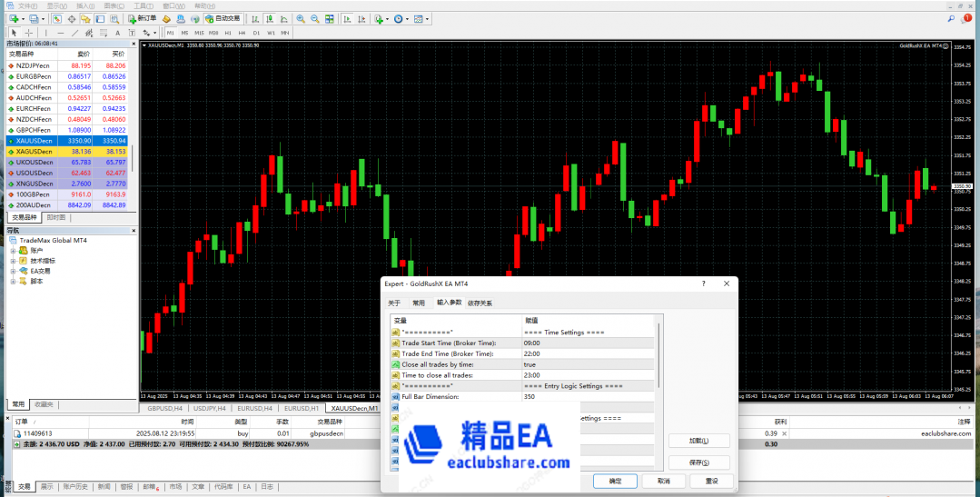
Task: Switch to 依存关系 tab in Expert dialog
Action: [x=480, y=303]
